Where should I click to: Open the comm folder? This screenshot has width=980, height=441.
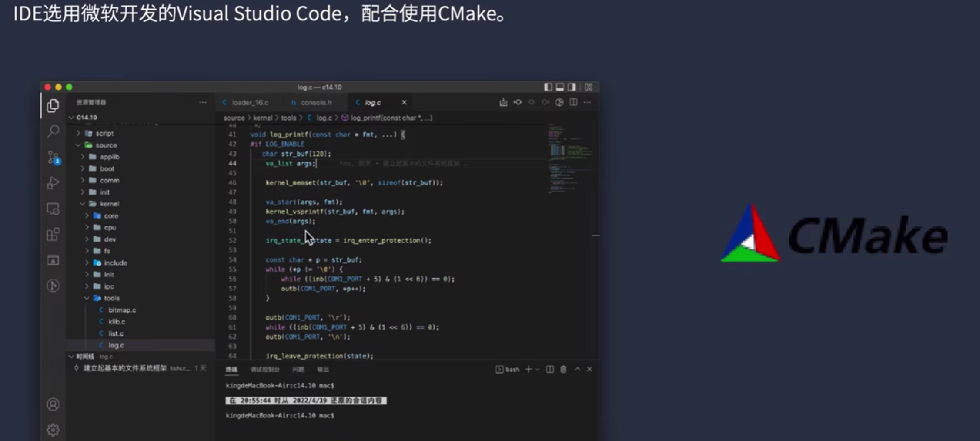[109, 180]
